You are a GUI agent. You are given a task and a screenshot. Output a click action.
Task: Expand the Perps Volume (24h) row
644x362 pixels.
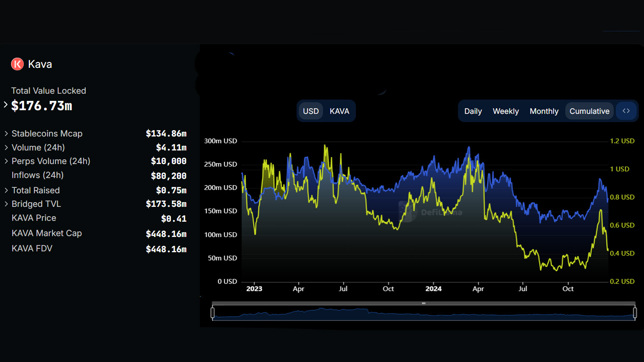[x=6, y=161]
